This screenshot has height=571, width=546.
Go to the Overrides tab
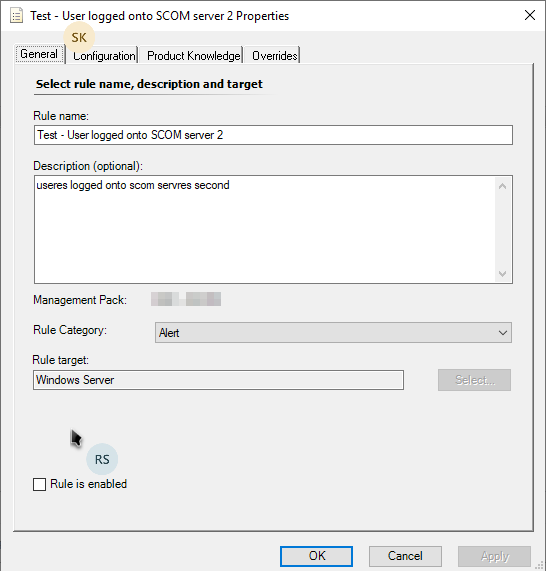(x=274, y=55)
